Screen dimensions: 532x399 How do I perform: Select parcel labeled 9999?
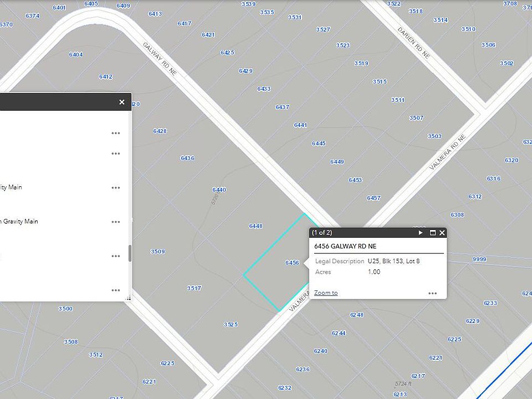click(x=479, y=259)
